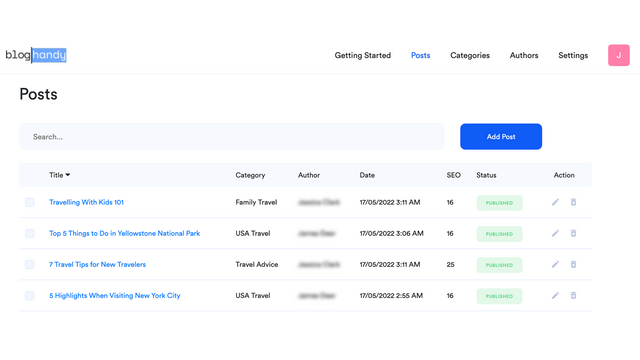Screen dimensions: 640x360
Task: Switch to the Authors tab
Action: pos(524,55)
